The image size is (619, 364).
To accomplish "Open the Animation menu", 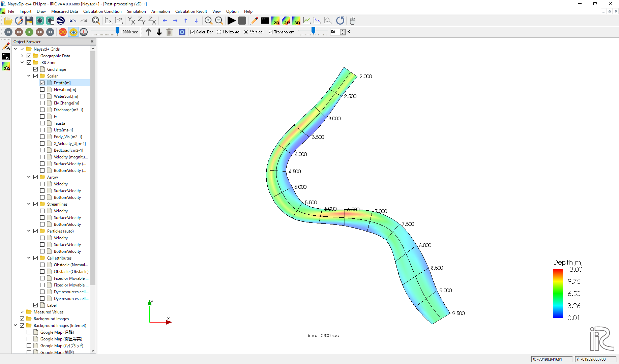I will click(160, 11).
